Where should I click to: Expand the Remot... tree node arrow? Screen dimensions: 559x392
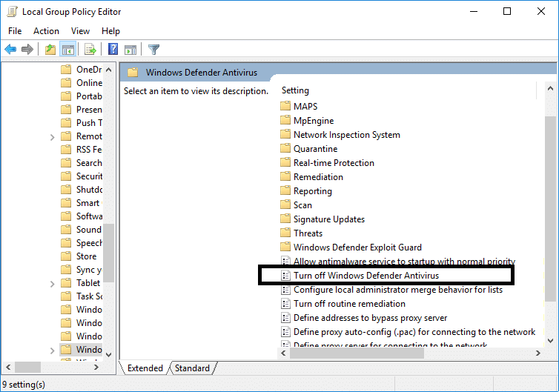click(52, 136)
